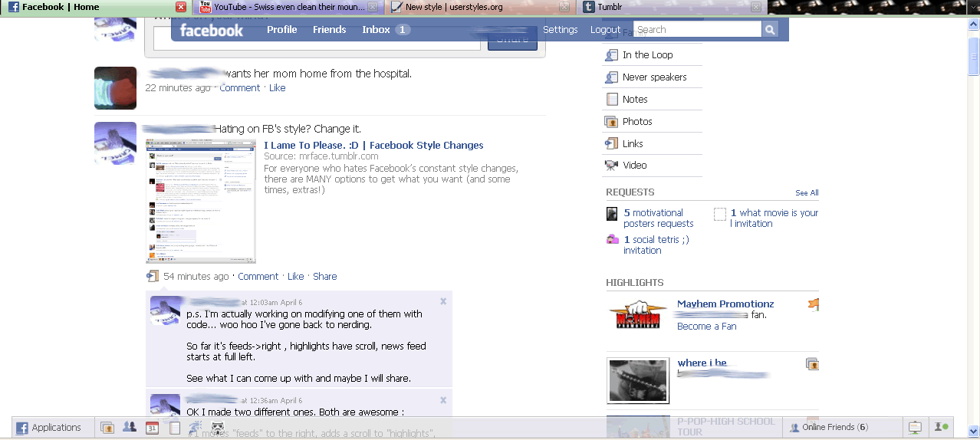Viewport: 980px width, 440px height.
Task: Click into the Search field
Action: point(698,29)
